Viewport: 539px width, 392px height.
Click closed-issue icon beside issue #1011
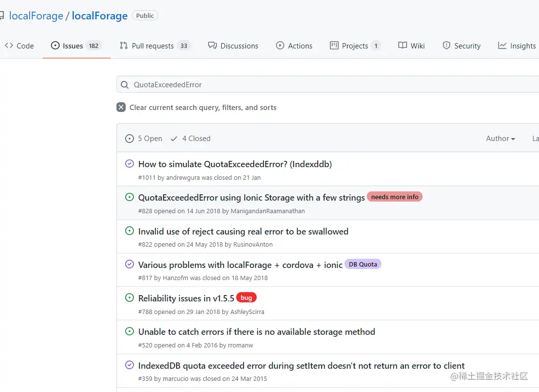click(130, 164)
